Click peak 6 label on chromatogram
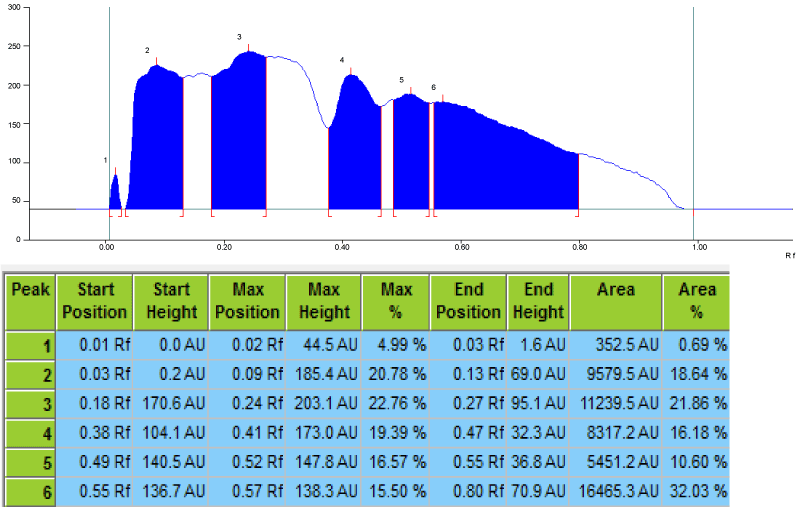Image resolution: width=800 pixels, height=507 pixels. 433,87
